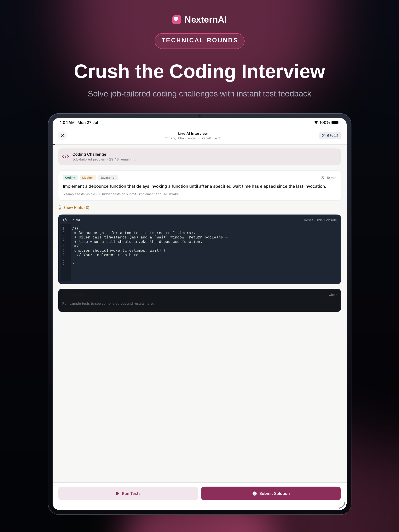
Task: Click the debounce problem description text
Action: (194, 186)
